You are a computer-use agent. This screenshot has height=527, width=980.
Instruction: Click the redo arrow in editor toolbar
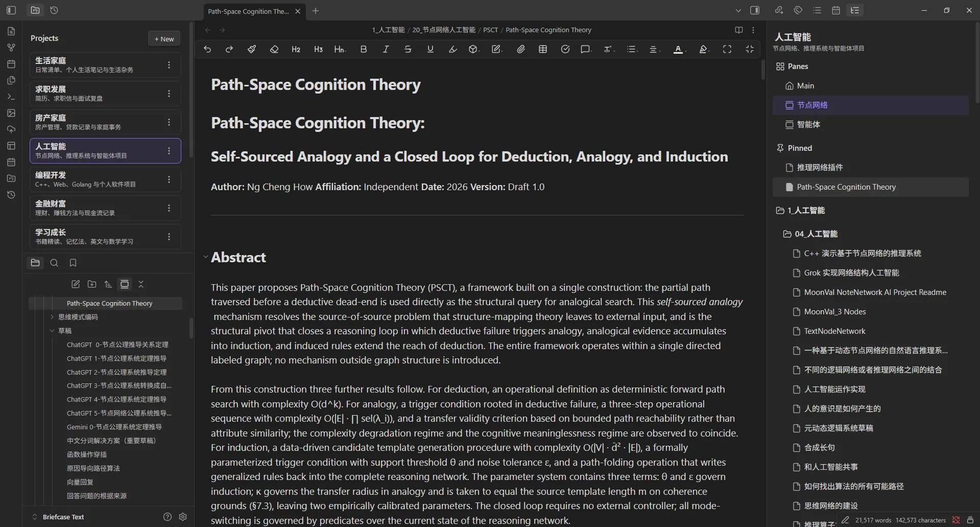click(229, 49)
